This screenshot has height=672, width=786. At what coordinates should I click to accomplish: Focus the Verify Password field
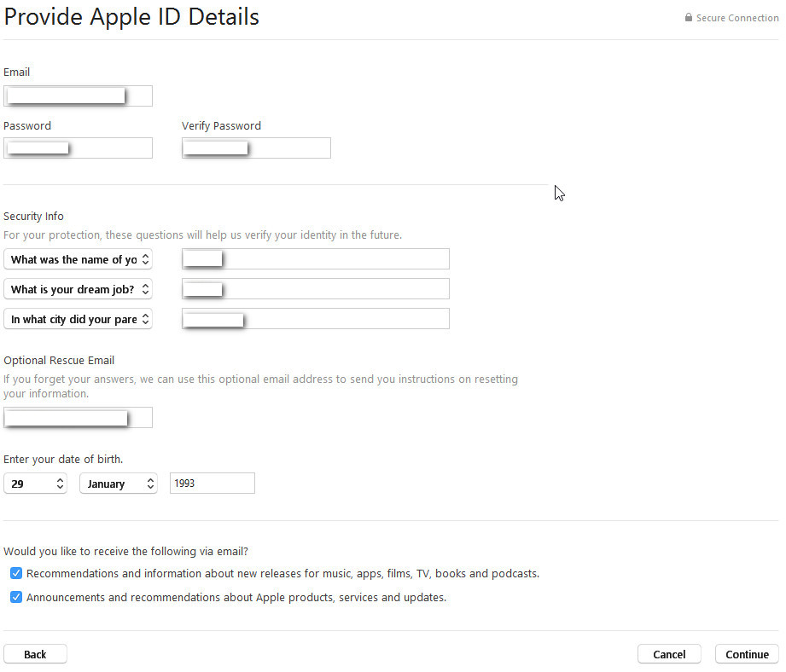pos(256,148)
